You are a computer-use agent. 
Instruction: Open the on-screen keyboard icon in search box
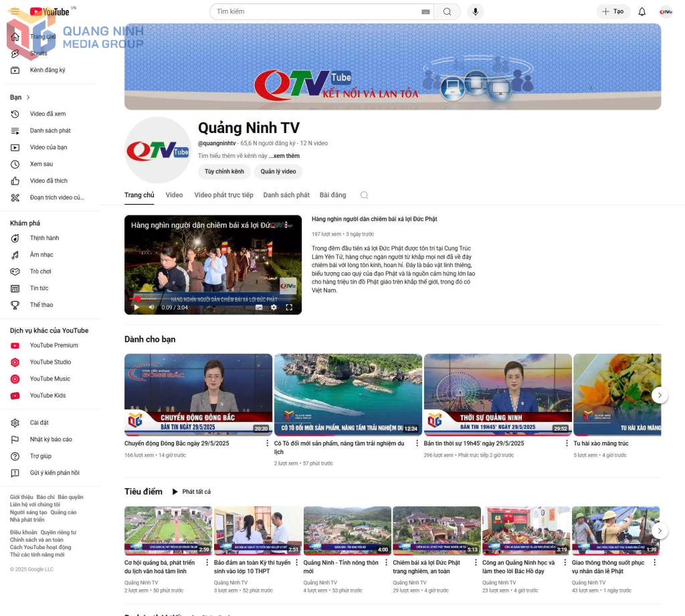coord(425,12)
